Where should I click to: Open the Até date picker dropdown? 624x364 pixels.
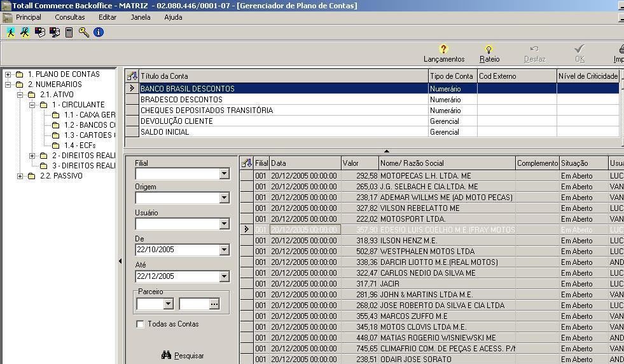[x=225, y=276]
